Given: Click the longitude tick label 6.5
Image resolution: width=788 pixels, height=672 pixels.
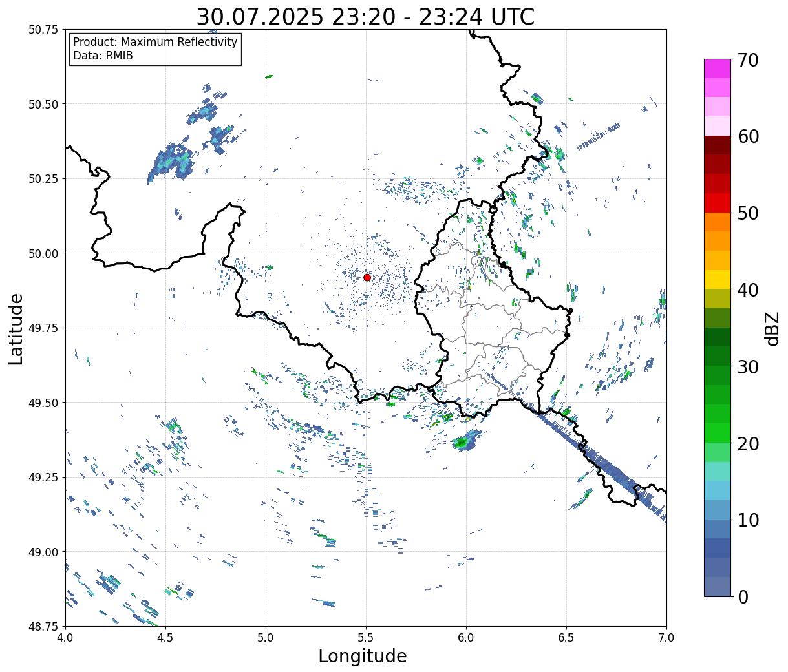Looking at the screenshot, I should [566, 638].
